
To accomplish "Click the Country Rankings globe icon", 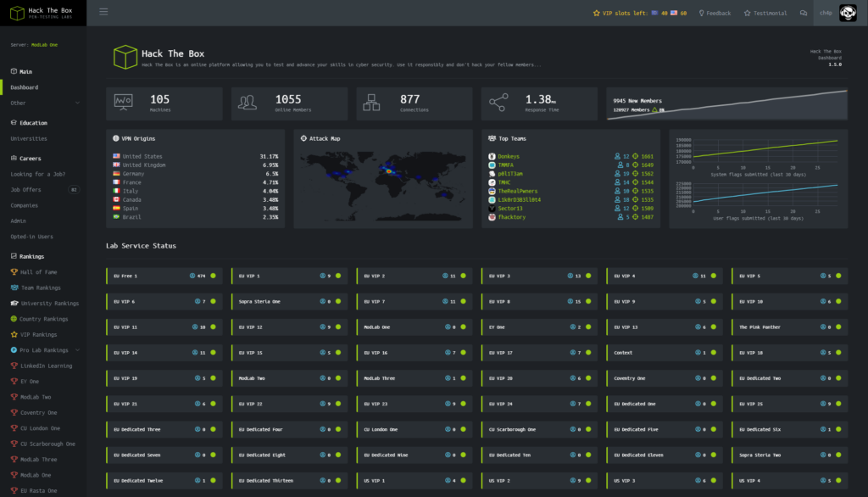I will point(14,319).
